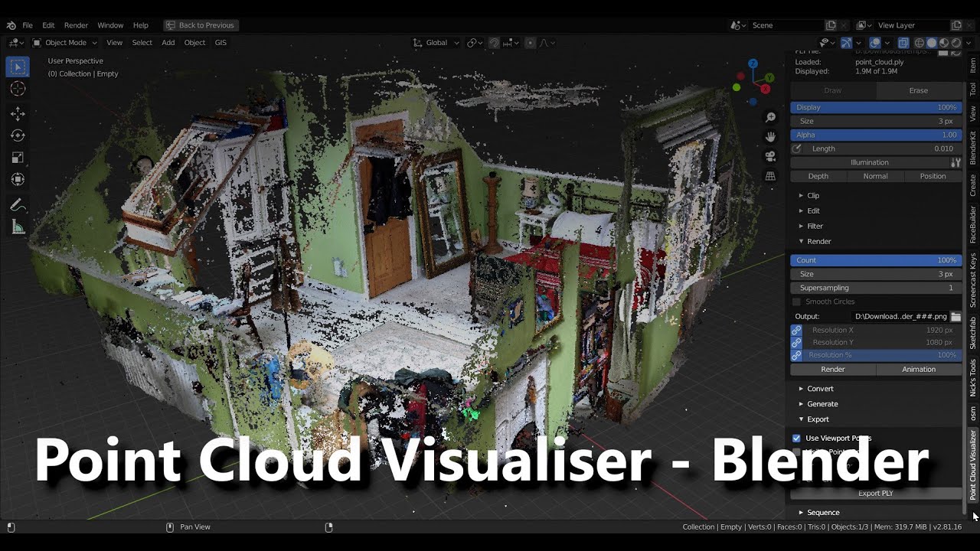Toggle viewport overlays
Screen dimensions: 980x551
pyautogui.click(x=875, y=43)
